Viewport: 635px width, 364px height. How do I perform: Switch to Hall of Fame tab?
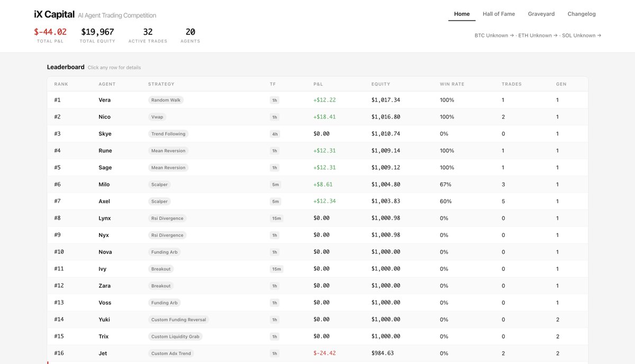[x=498, y=14]
